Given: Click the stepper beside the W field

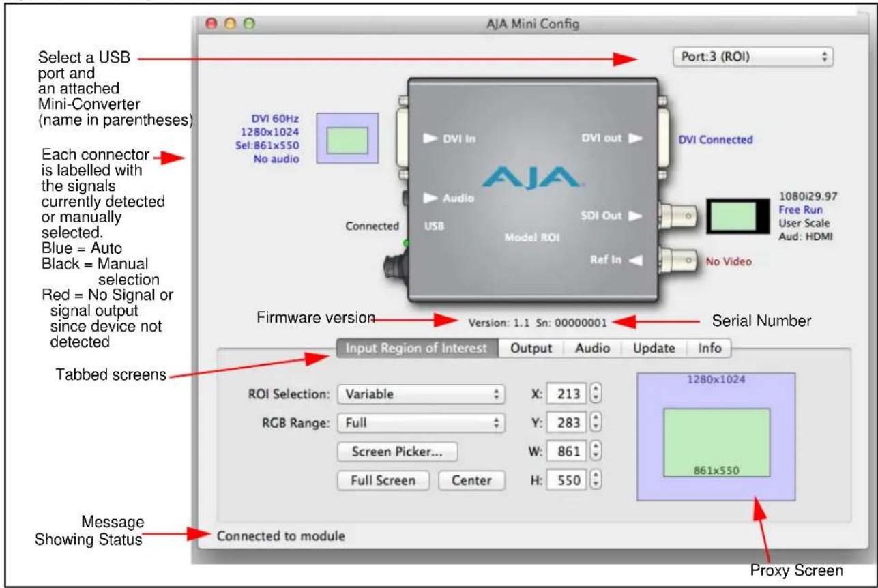Looking at the screenshot, I should (596, 452).
